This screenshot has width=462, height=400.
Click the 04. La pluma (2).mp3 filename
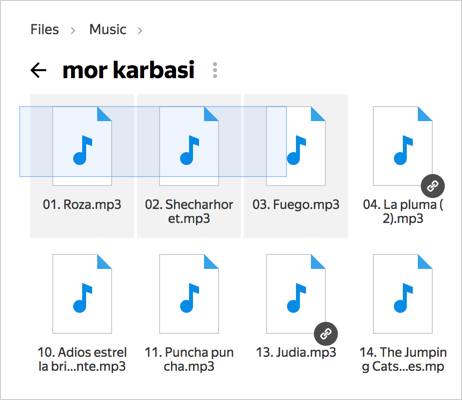[x=403, y=211]
